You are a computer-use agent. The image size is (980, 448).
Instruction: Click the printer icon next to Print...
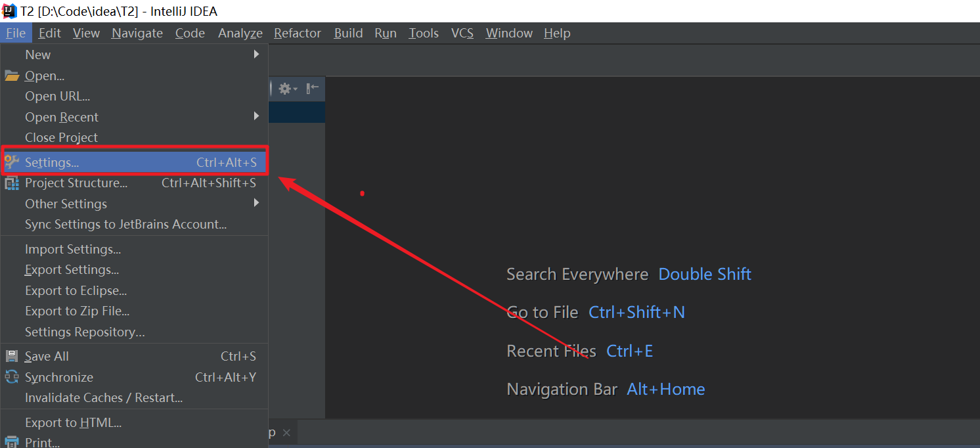12,442
